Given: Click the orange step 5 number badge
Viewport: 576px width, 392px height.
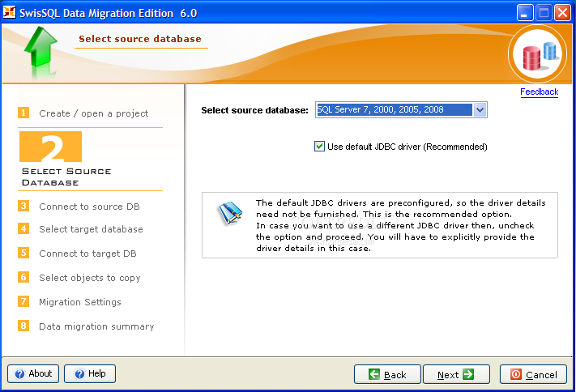Looking at the screenshot, I should [23, 253].
